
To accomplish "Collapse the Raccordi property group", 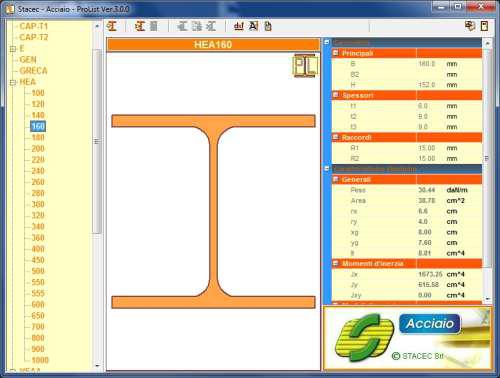I will point(336,137).
